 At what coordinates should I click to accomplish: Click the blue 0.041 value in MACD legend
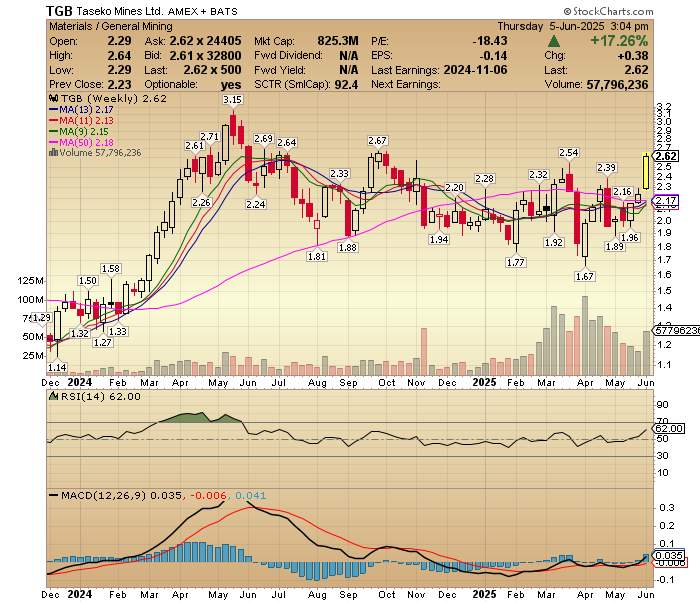[250, 495]
